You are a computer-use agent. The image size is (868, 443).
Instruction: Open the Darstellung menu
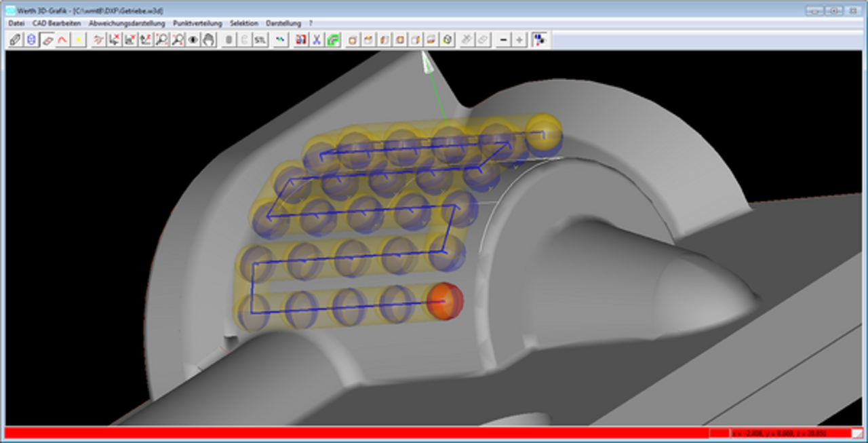(285, 22)
